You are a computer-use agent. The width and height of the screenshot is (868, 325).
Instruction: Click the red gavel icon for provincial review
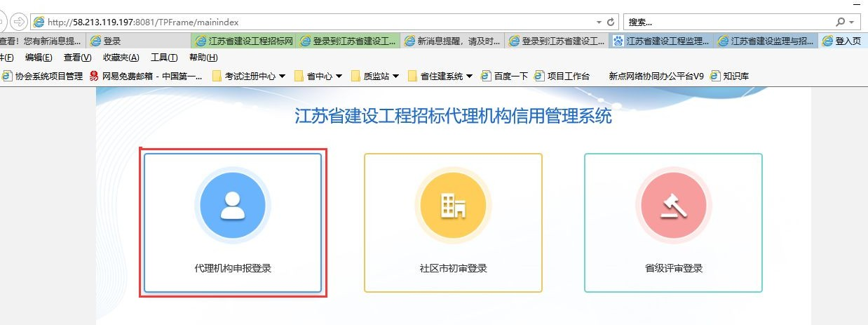click(x=673, y=206)
